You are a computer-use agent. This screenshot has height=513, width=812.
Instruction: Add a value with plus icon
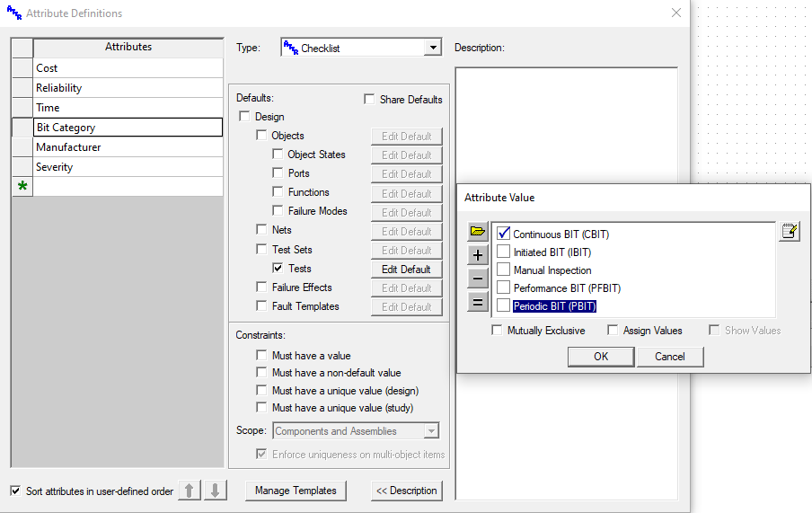(x=478, y=255)
